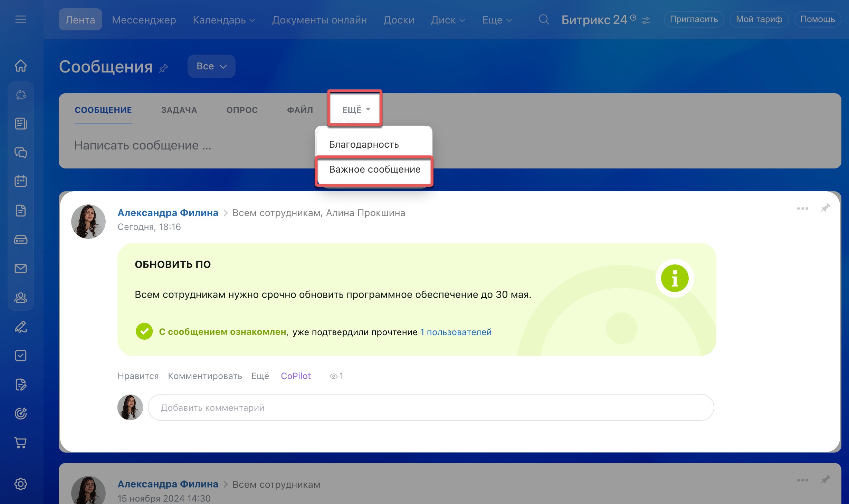Click Всем сотрудникам, Алина Прокшина recipients

[x=318, y=213]
